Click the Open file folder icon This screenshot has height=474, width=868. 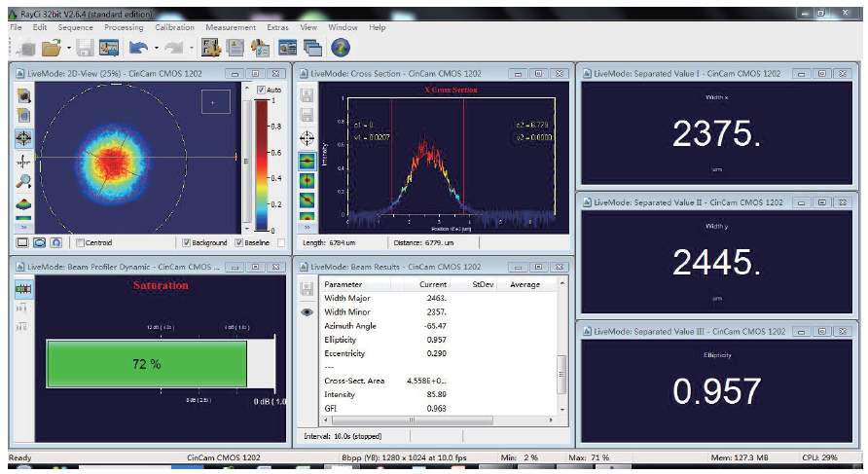51,48
